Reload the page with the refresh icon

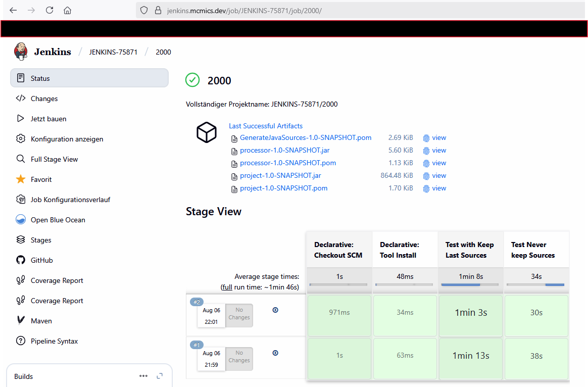[x=50, y=11]
